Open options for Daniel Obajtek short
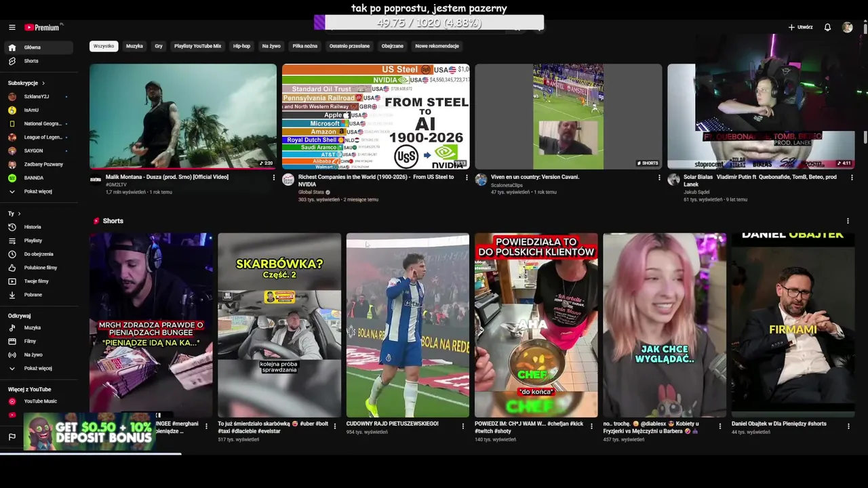 (848, 426)
